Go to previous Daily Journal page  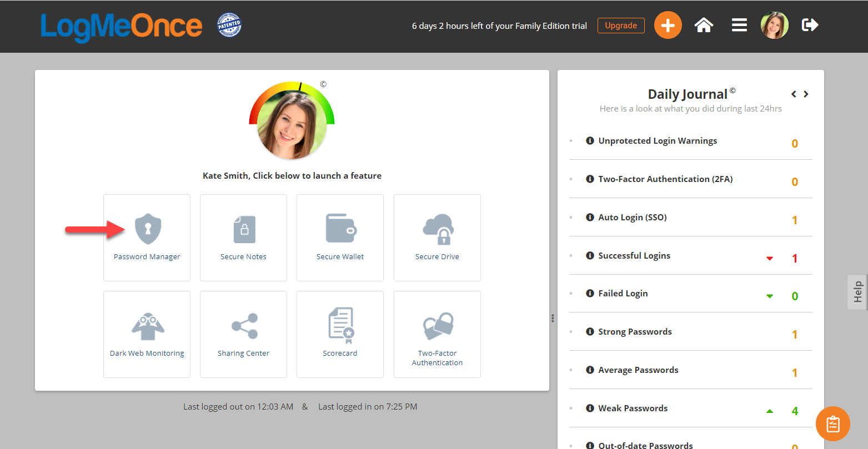pos(794,94)
